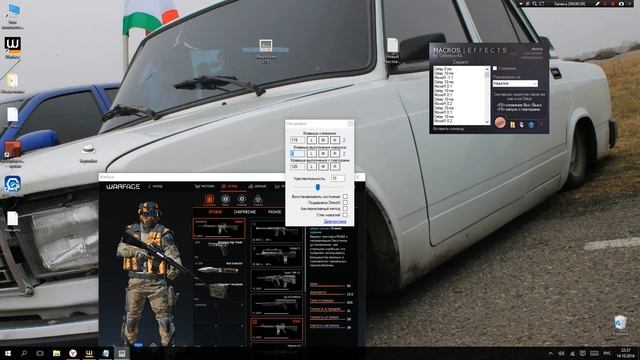Pick the orange-highlighted rifle in weapon list

pyautogui.click(x=277, y=329)
